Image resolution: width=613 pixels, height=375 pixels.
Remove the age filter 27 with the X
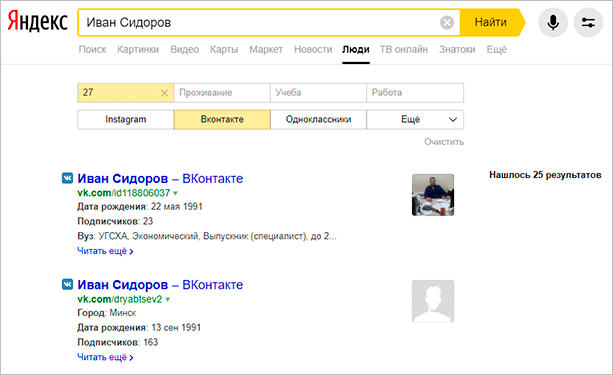tap(164, 93)
